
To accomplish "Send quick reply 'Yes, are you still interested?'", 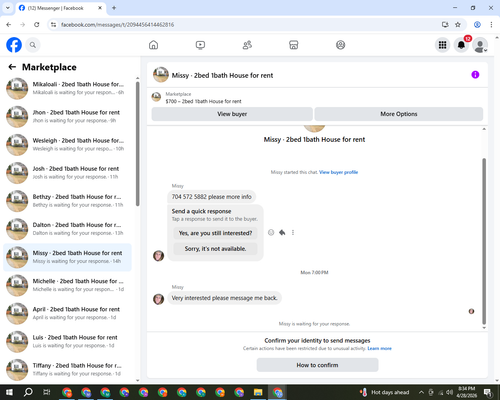I will click(x=215, y=233).
